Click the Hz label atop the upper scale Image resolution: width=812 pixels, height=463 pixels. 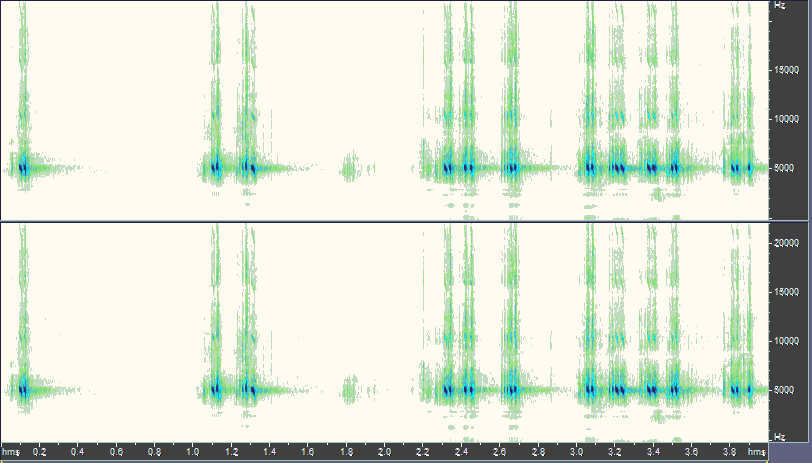coord(780,5)
